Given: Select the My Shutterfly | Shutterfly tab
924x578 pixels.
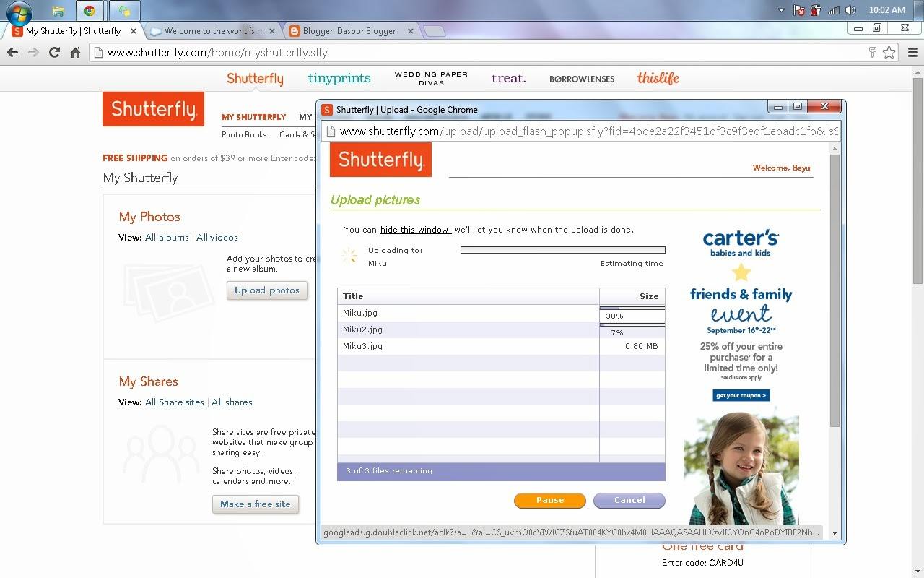Looking at the screenshot, I should pyautogui.click(x=73, y=31).
